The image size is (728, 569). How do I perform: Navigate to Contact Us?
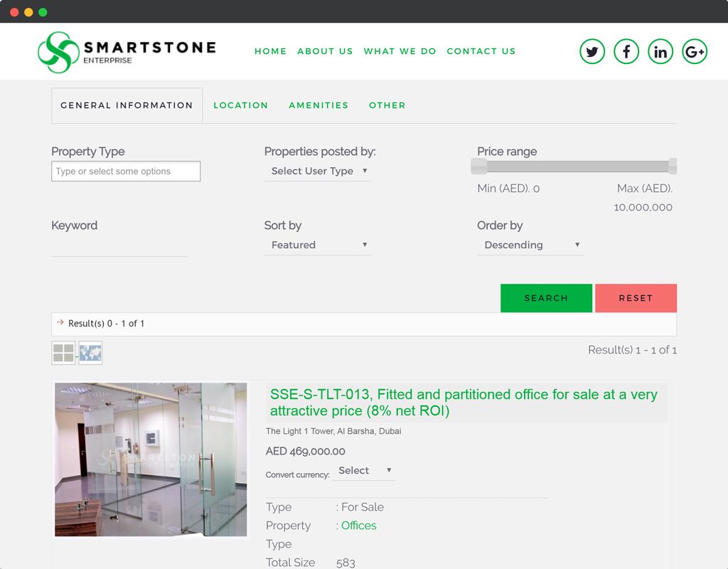[481, 50]
